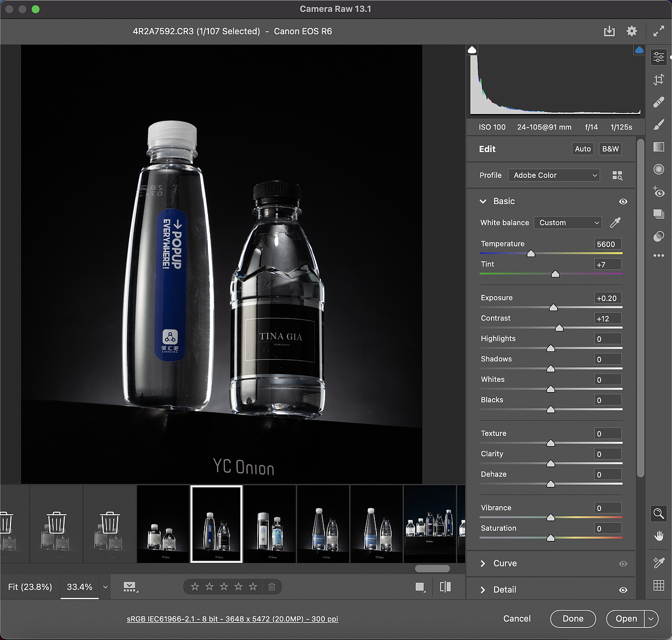This screenshot has width=672, height=640.
Task: Select the Red Eye removal tool
Action: [x=659, y=191]
